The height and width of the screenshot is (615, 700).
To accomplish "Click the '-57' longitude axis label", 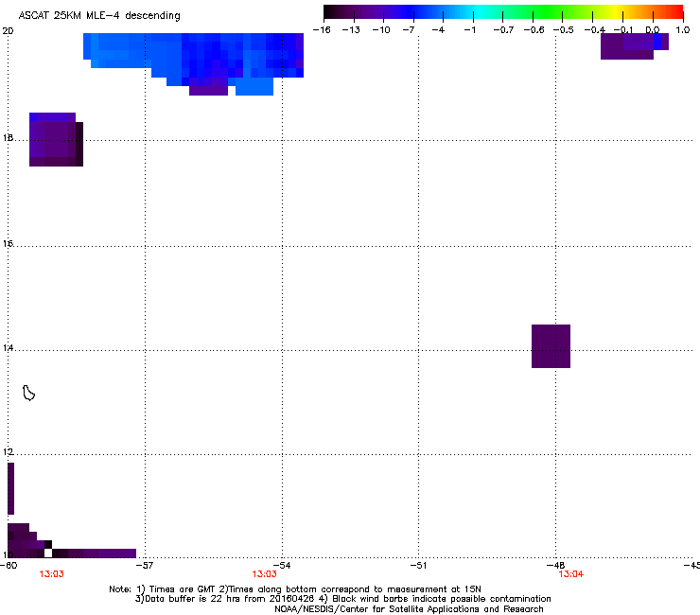I will [145, 566].
